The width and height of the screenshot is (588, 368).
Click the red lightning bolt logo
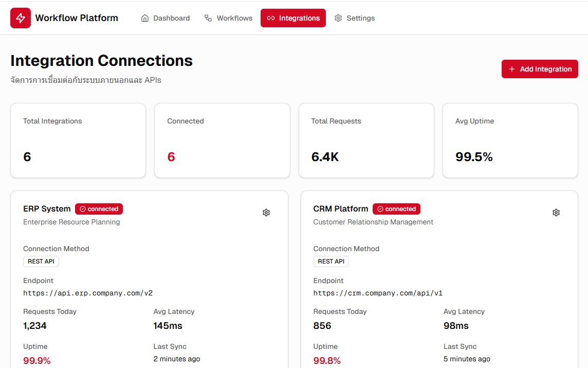20,18
